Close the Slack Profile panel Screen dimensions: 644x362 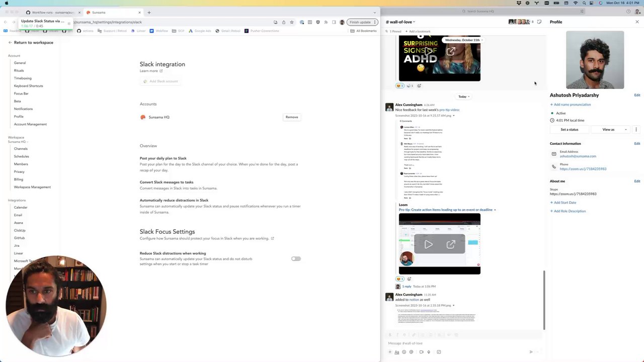(637, 22)
